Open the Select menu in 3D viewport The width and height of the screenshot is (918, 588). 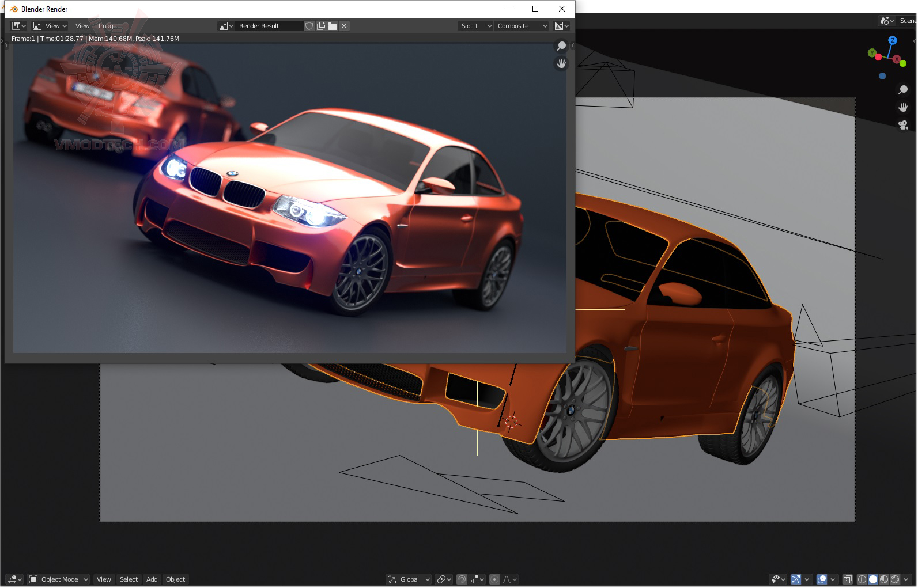(x=129, y=579)
